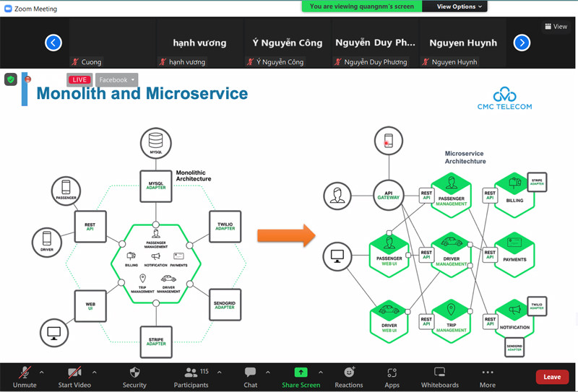This screenshot has height=392, width=578.
Task: Open the More options ellipsis
Action: (488, 373)
